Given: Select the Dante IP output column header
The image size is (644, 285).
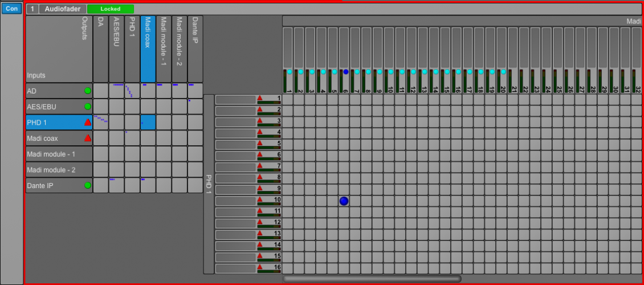Looking at the screenshot, I should pyautogui.click(x=195, y=49).
